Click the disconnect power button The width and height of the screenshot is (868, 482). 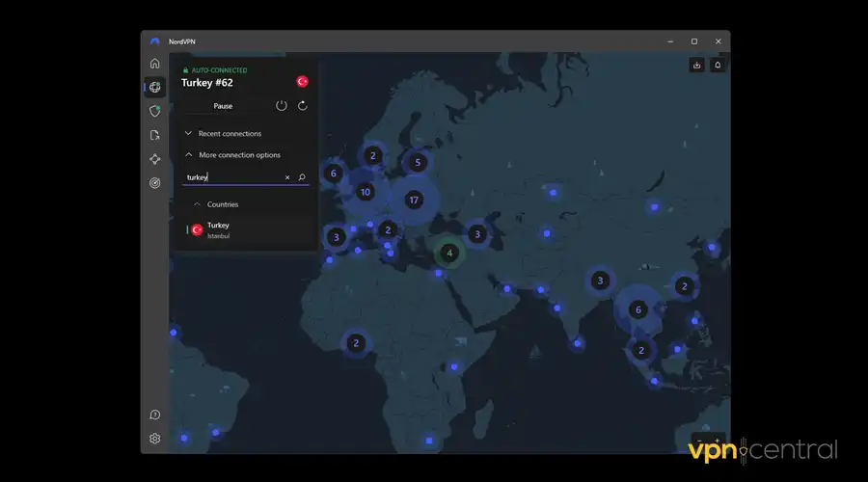(x=282, y=106)
